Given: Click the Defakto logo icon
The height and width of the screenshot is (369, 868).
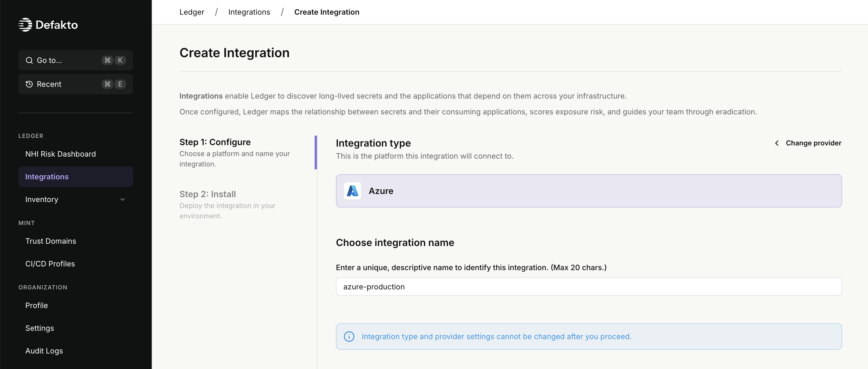Looking at the screenshot, I should pyautogui.click(x=25, y=25).
